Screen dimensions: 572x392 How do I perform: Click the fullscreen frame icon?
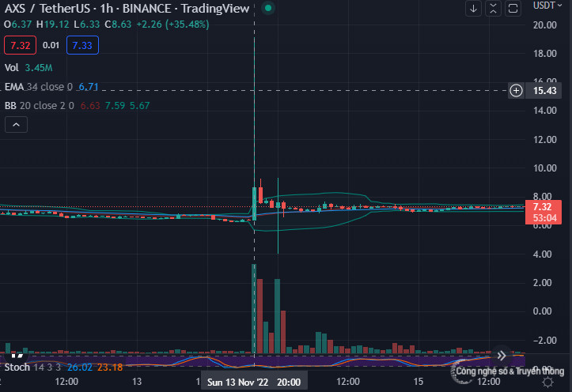512,9
